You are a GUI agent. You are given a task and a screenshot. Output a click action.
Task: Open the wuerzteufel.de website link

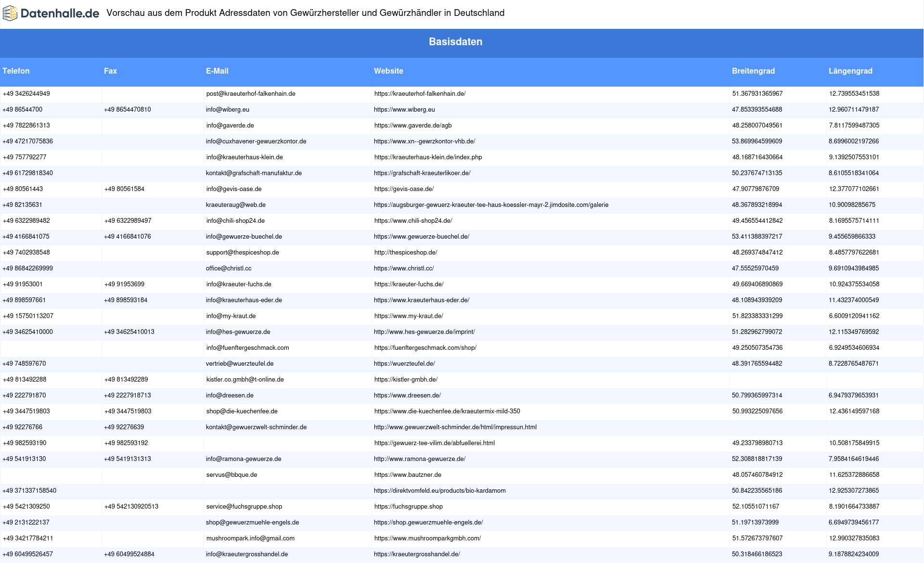coord(404,364)
